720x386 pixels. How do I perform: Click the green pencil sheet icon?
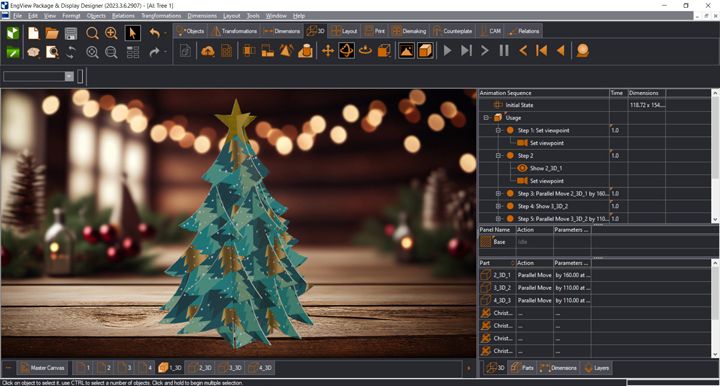13,52
